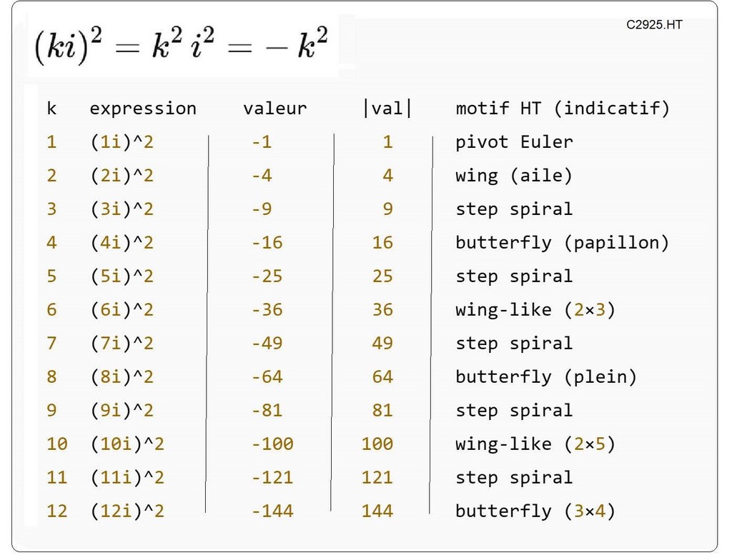The width and height of the screenshot is (732, 560).
Task: Click the (9i)^2 expression cell
Action: [122, 410]
